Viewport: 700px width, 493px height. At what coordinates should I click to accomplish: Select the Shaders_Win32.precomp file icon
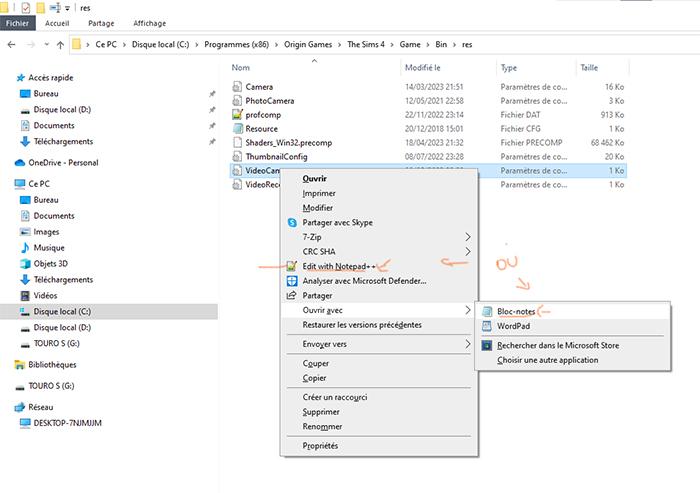237,142
